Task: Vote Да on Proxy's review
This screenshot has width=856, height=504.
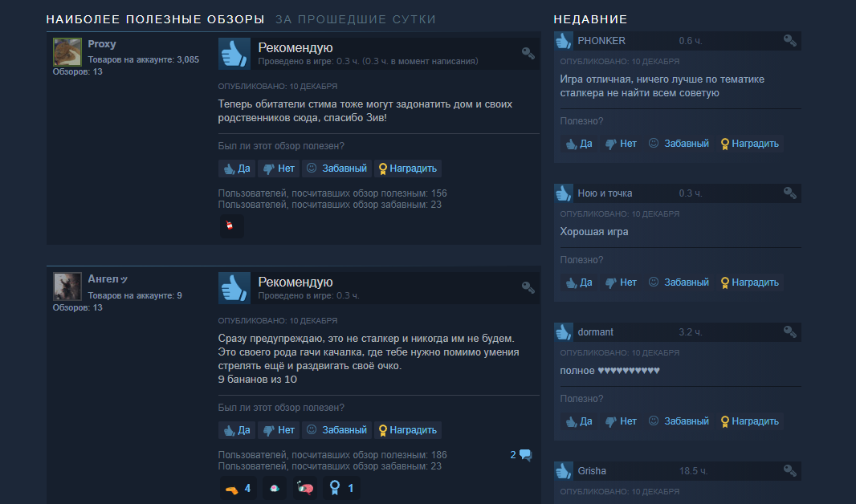Action: [x=237, y=169]
